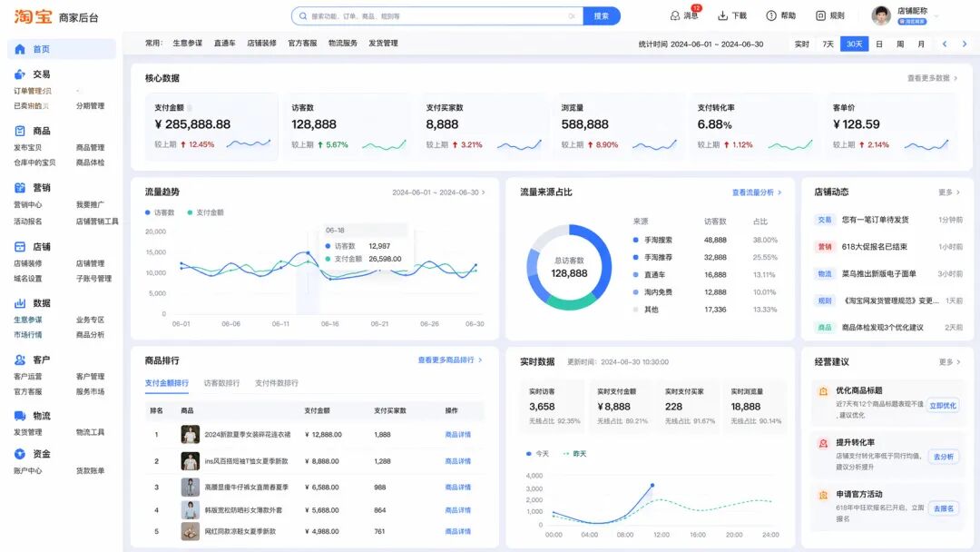Switch to 访客数排行 tab
This screenshot has width=980, height=552.
221,383
